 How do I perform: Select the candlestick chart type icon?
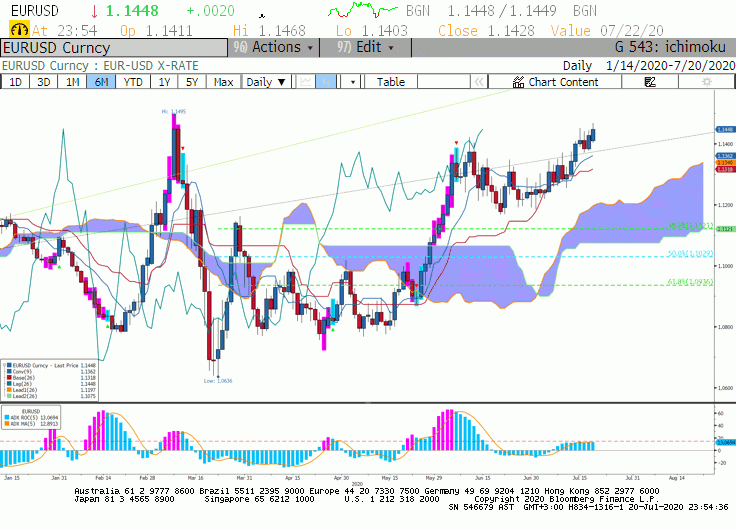point(326,82)
